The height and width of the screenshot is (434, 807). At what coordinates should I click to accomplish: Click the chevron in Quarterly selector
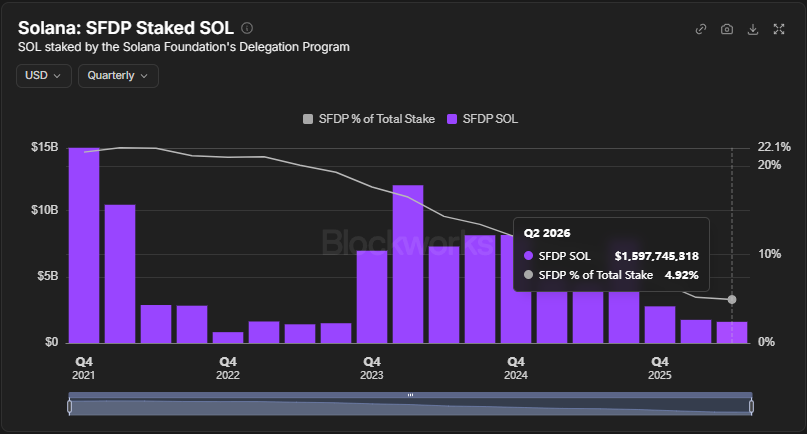pos(144,76)
